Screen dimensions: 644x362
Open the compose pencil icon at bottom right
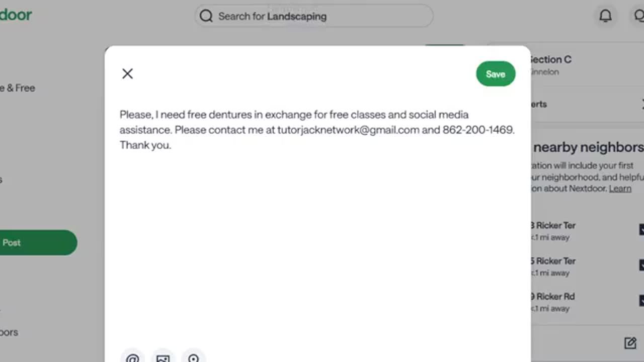coord(630,343)
